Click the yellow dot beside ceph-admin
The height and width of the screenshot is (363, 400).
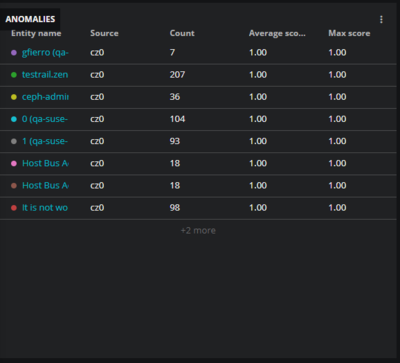[14, 97]
